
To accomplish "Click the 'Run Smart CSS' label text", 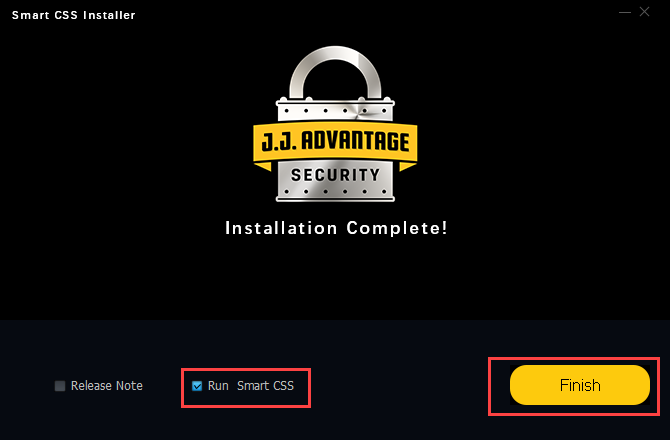I will point(251,386).
